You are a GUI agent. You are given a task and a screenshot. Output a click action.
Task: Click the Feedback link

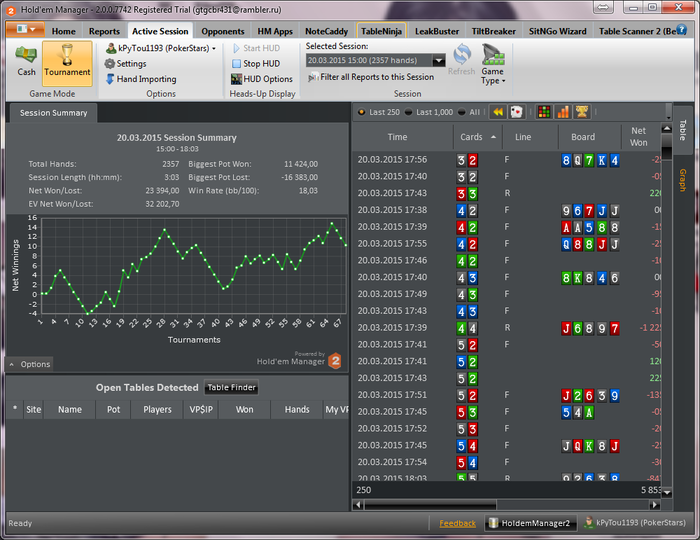coord(457,523)
